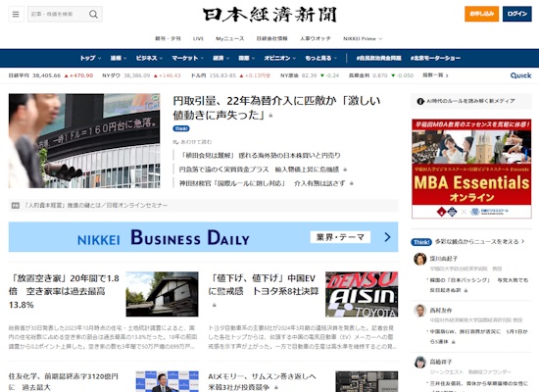The width and height of the screenshot is (539, 392).
Task: Open comment link 中国版GW、旅行消費が活況に
Action: [x=479, y=337]
